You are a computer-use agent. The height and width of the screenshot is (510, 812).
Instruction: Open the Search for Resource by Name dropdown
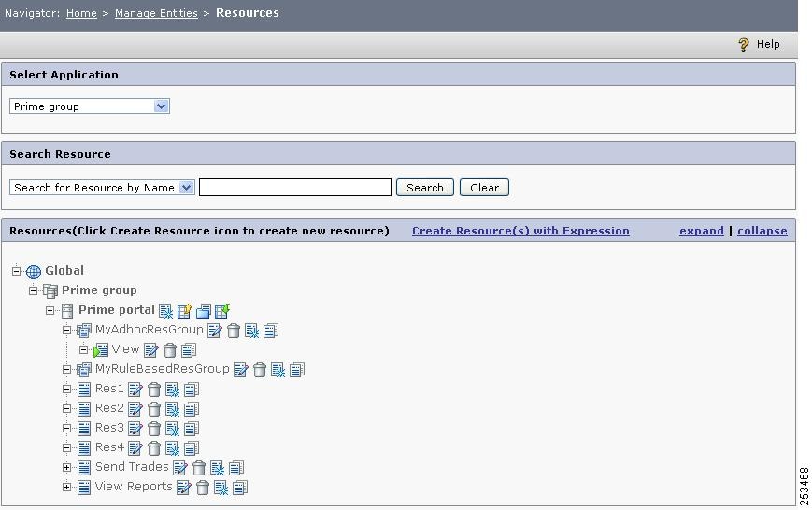pos(102,188)
